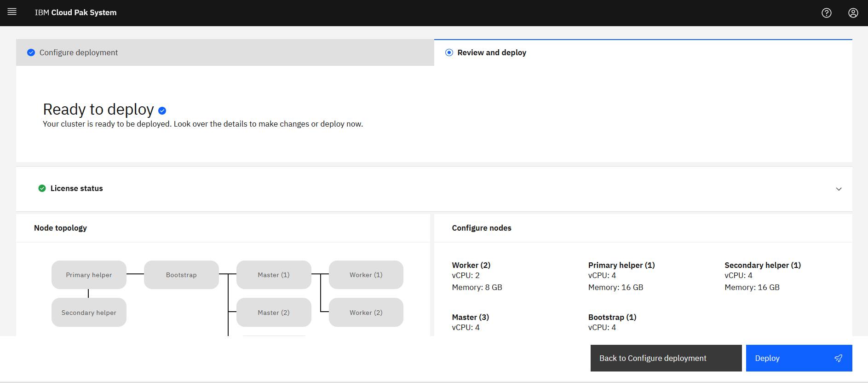Select the Secondary helper topology node
This screenshot has width=868, height=383.
click(x=89, y=313)
